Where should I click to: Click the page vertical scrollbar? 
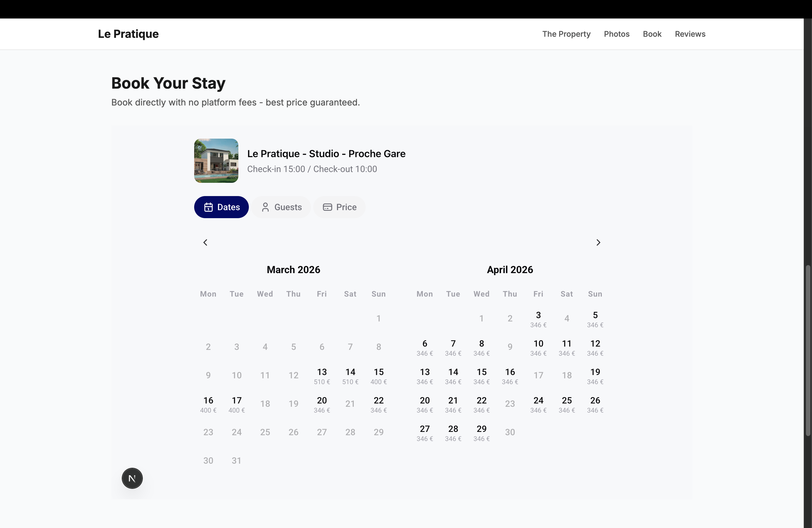pos(808,350)
